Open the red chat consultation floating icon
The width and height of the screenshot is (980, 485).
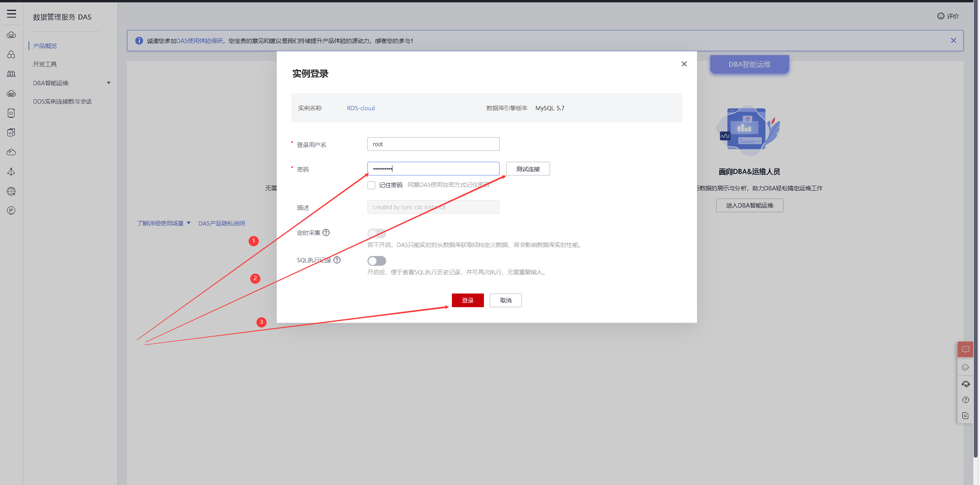(965, 349)
